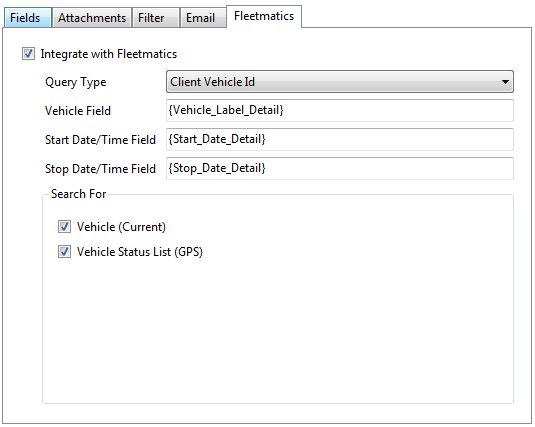The image size is (535, 427).
Task: Open the Attachments tab
Action: click(x=92, y=17)
